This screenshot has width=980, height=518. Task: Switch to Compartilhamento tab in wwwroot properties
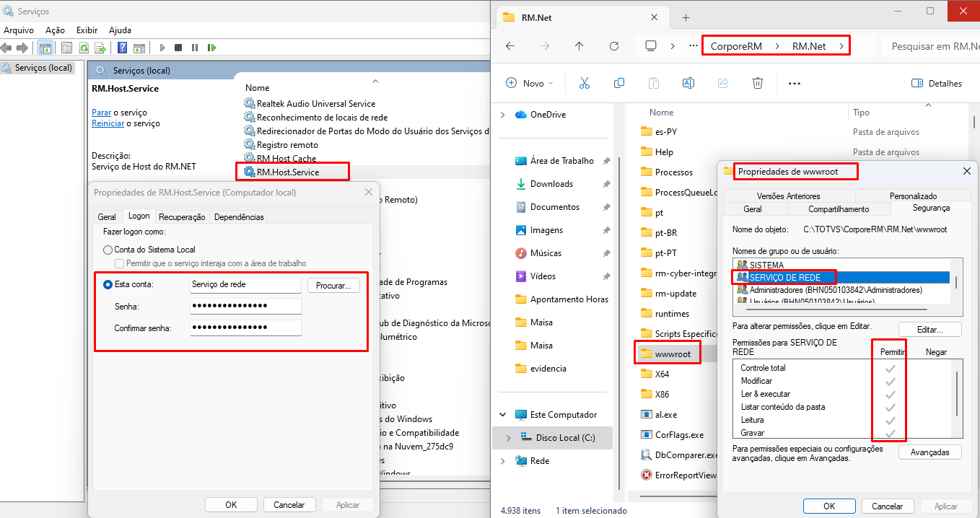click(x=839, y=209)
